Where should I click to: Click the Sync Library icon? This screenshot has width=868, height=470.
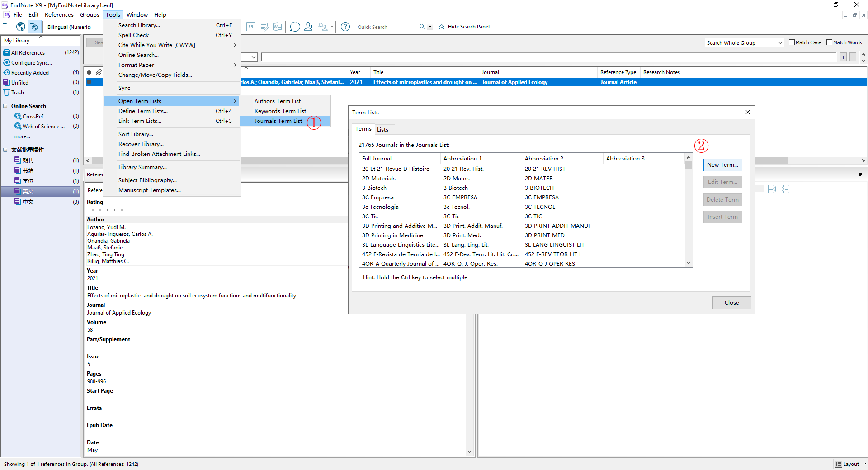coord(295,27)
